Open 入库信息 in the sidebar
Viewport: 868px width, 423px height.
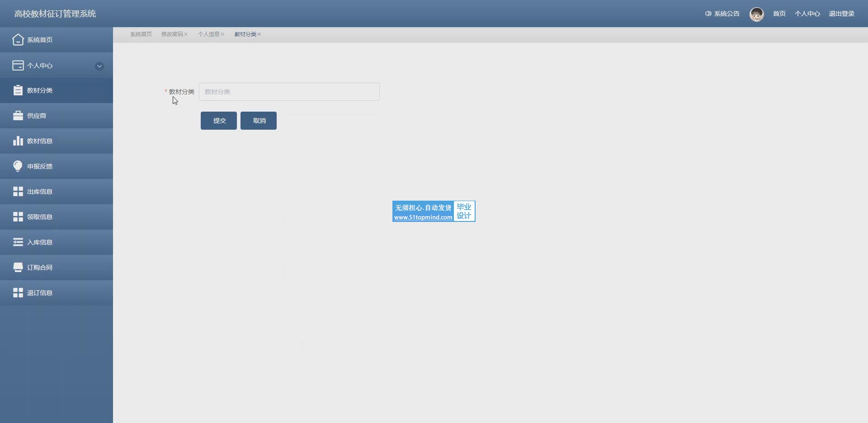tap(57, 242)
